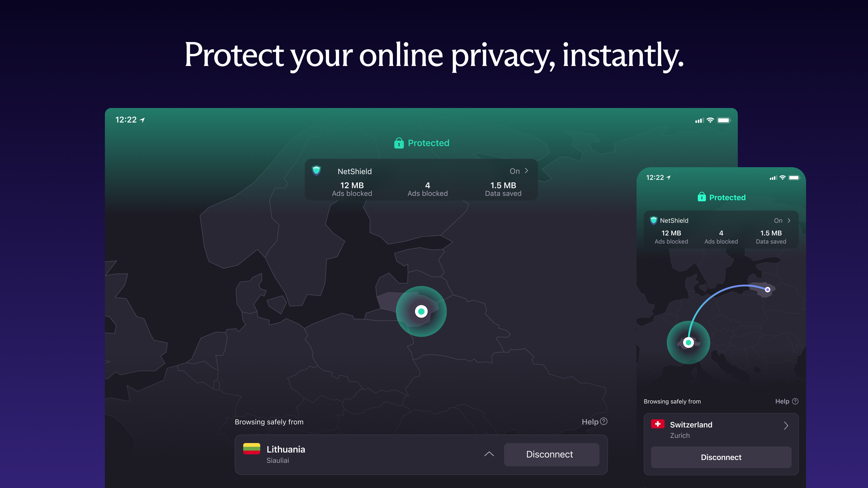Collapse the Lithuania connection panel with the up arrow
This screenshot has width=868, height=488.
click(x=489, y=454)
